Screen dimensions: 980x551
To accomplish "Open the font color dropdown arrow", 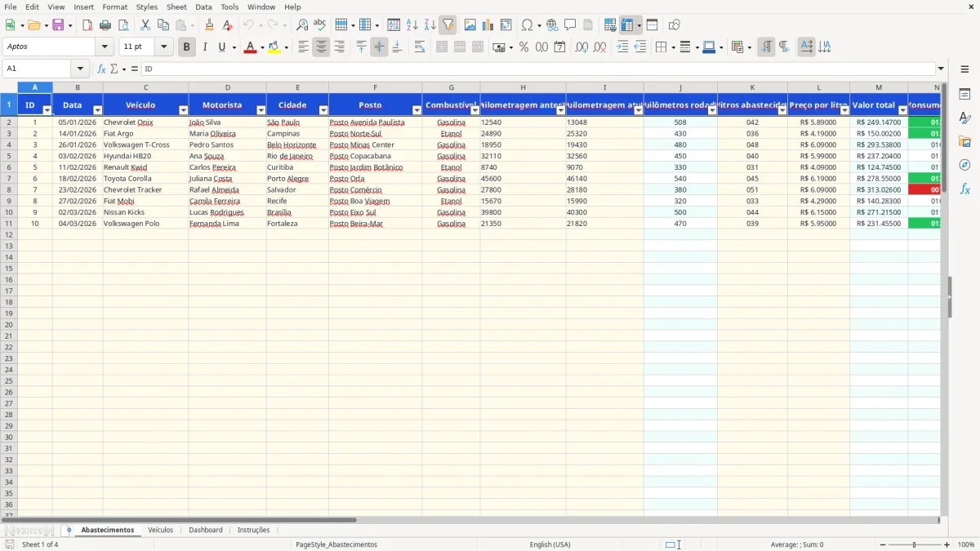I will 261,47.
